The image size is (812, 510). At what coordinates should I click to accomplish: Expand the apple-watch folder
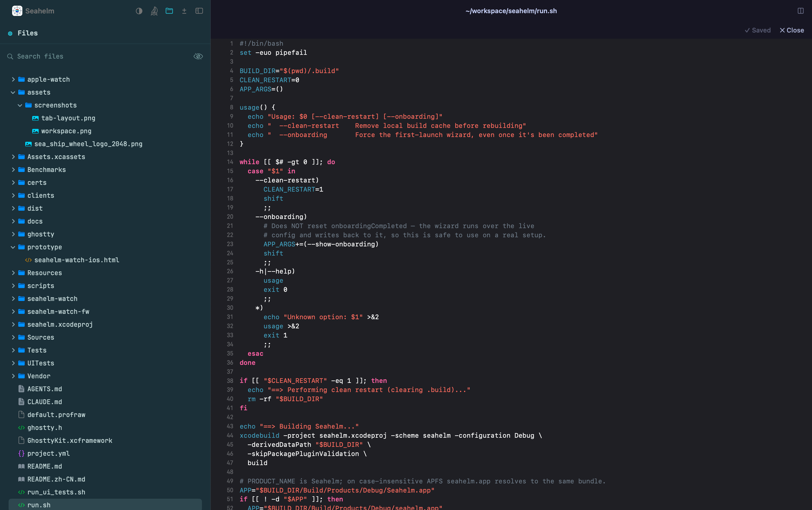[x=13, y=79]
